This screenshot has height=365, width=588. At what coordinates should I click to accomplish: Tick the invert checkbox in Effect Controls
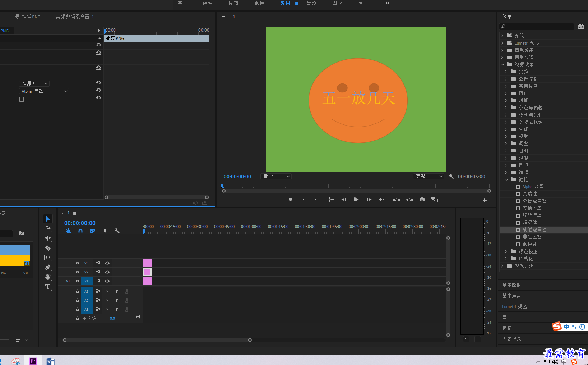pyautogui.click(x=22, y=99)
